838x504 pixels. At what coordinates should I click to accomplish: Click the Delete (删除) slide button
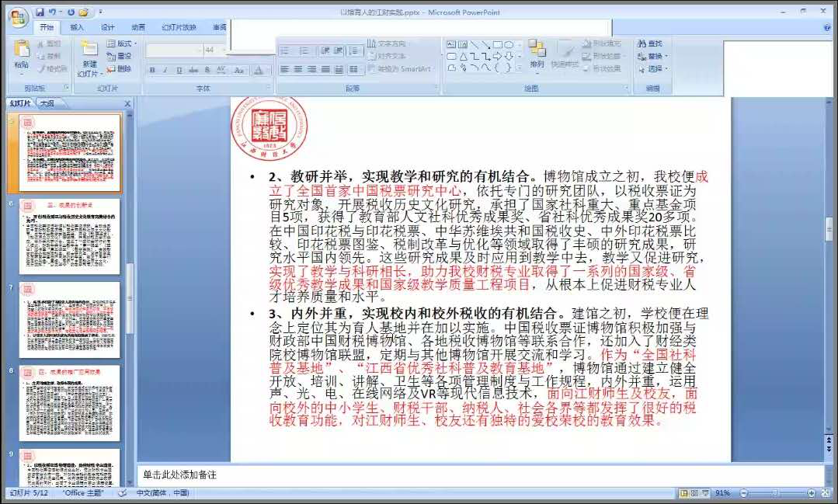pyautogui.click(x=120, y=68)
